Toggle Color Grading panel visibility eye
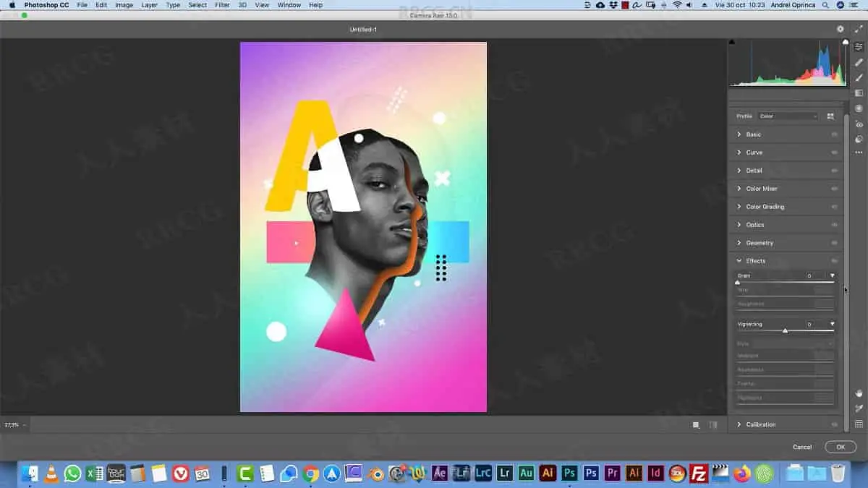Screen dimensions: 868x488 pos(834,207)
